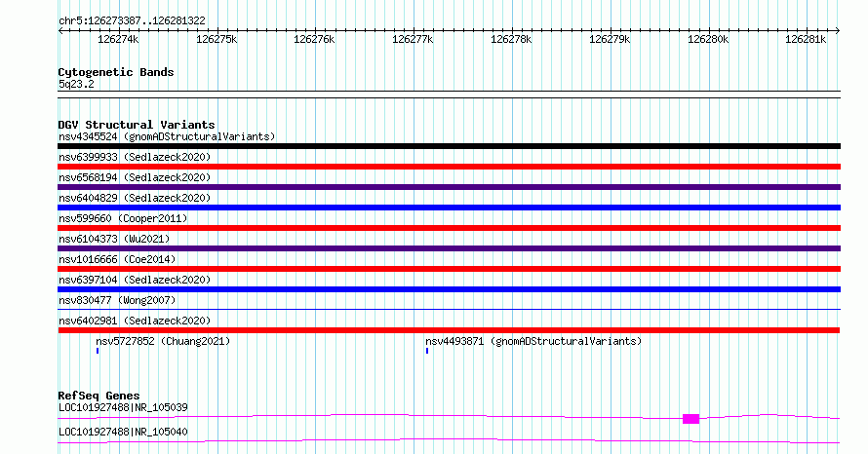Click the Cytogenetic Bands track title
The height and width of the screenshot is (454, 868).
[116, 72]
